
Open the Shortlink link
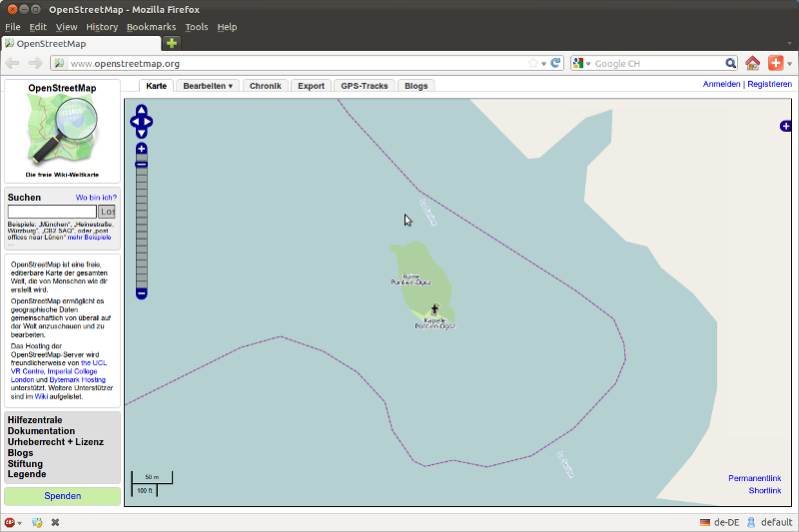[x=765, y=490]
